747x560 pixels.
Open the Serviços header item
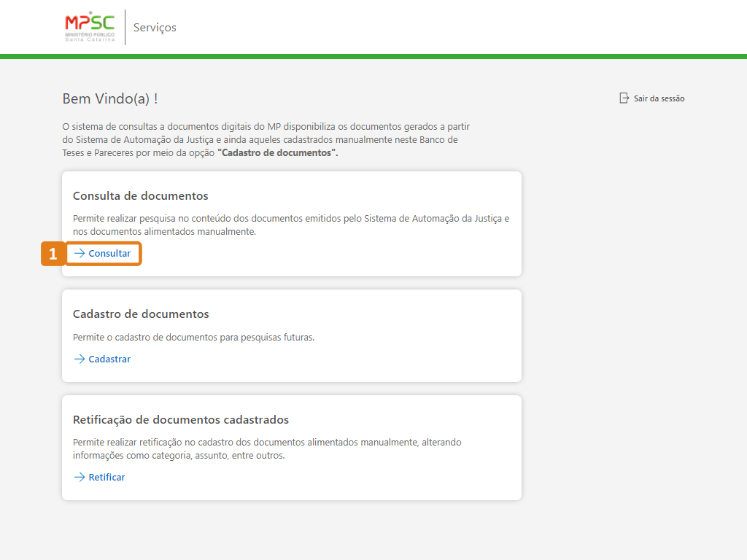click(155, 28)
